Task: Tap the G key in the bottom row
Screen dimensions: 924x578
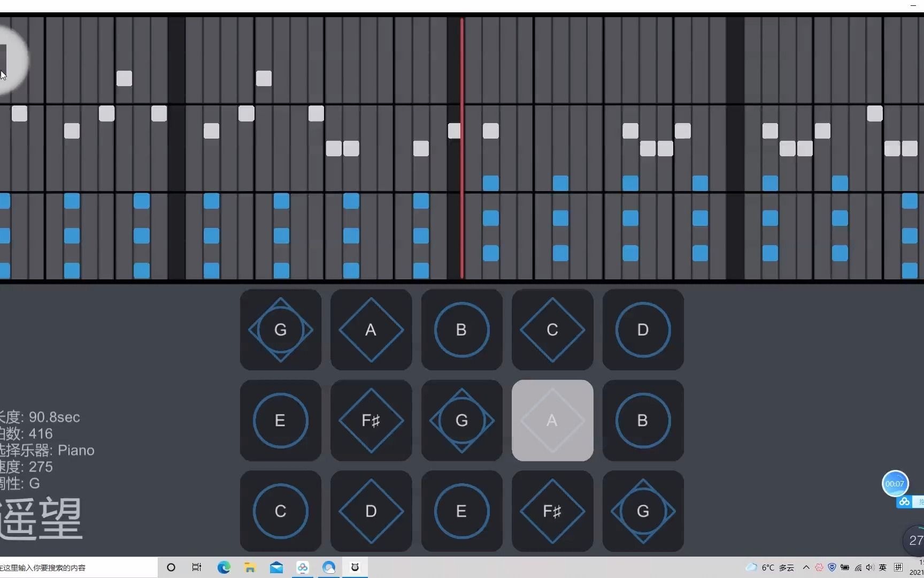Action: (643, 511)
